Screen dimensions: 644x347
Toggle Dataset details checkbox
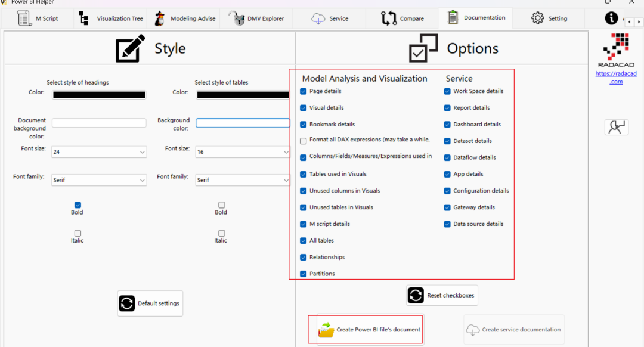click(x=447, y=141)
